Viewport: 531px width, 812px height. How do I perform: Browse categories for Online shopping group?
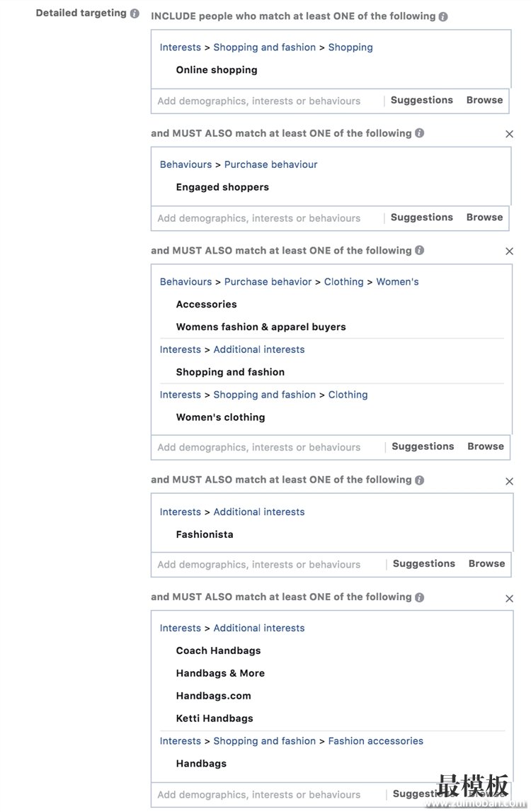pyautogui.click(x=484, y=100)
